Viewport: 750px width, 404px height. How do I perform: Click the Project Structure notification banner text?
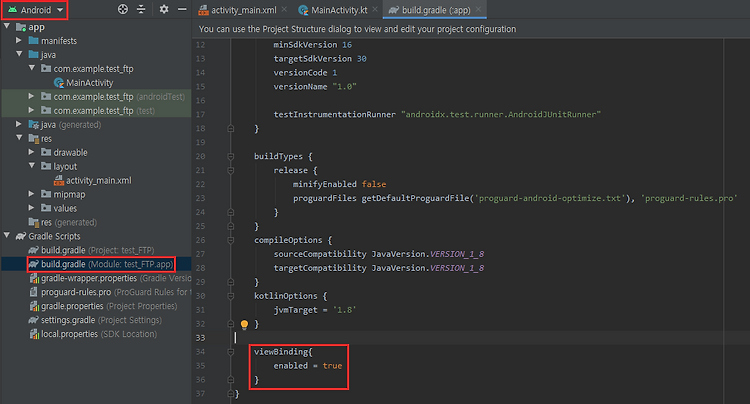click(357, 29)
